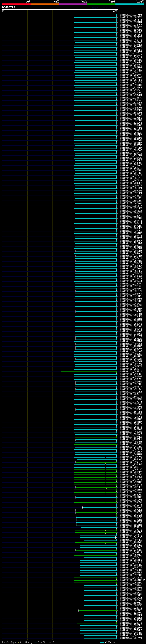Click the BP060772 query label

(x=8, y=8)
